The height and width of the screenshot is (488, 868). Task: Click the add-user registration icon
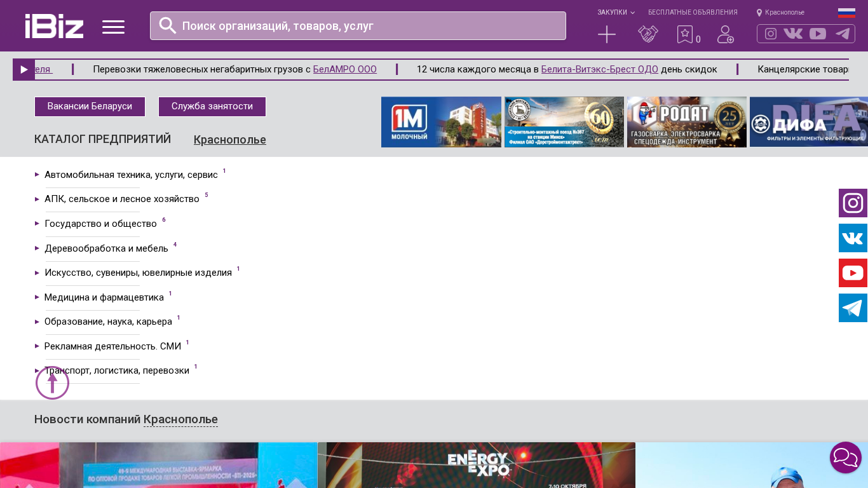coord(726,34)
